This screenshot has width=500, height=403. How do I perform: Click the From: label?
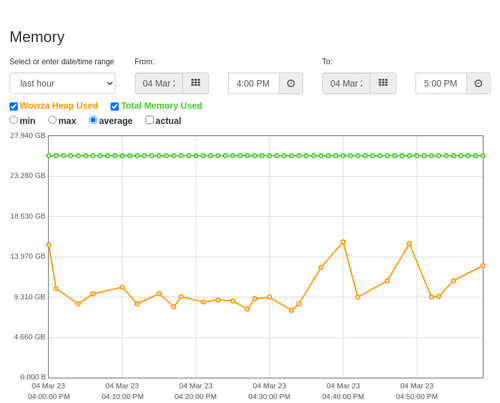click(x=144, y=62)
